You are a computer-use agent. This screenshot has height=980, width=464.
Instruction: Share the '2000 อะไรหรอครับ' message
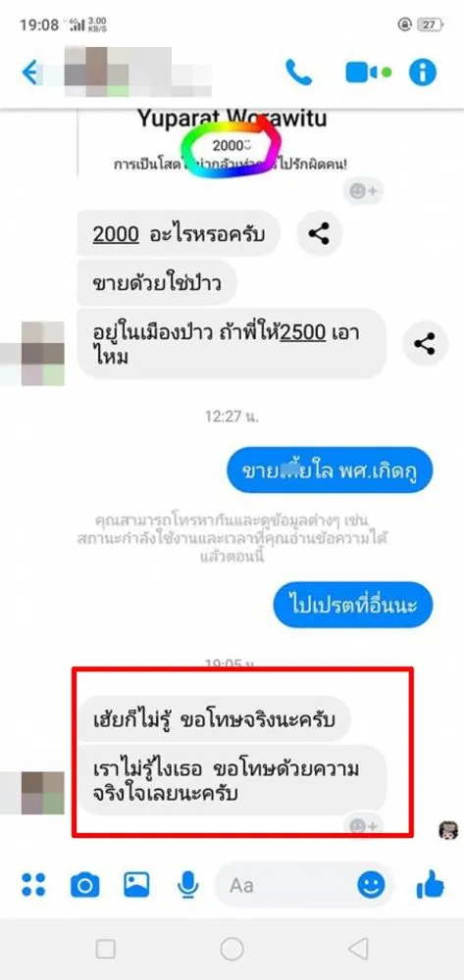[x=319, y=233]
